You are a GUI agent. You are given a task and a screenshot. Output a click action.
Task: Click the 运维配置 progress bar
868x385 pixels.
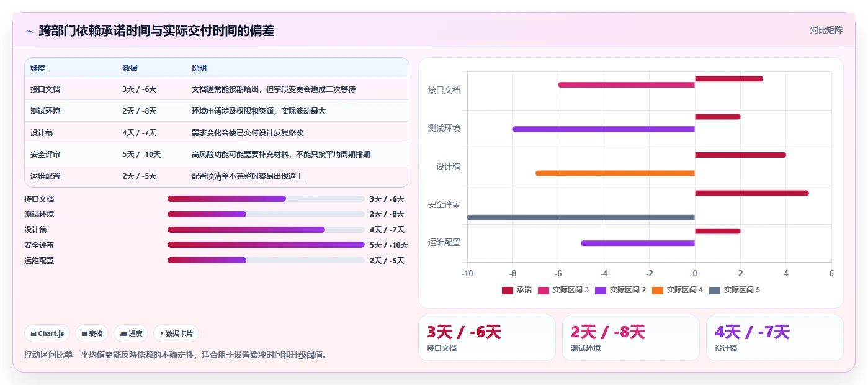tap(266, 260)
